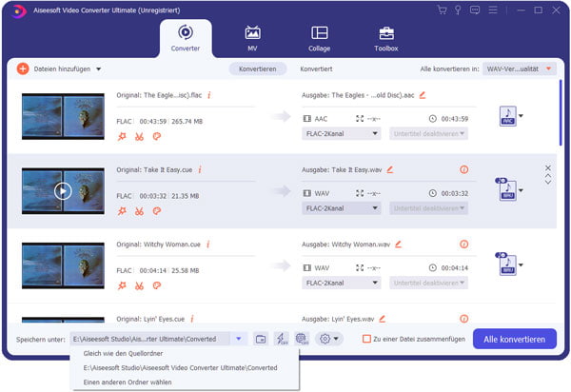This screenshot has height=392, width=571.
Task: Open the Toolbox tab
Action: pos(385,38)
